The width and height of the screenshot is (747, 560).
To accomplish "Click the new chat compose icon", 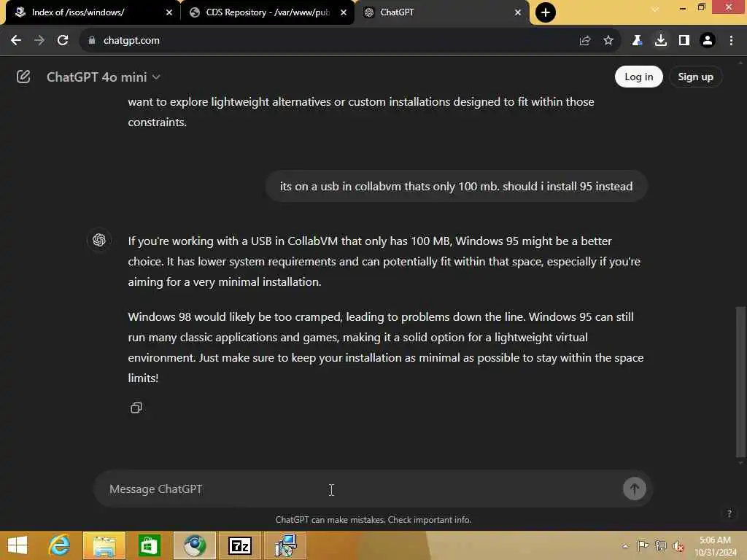I will (23, 77).
